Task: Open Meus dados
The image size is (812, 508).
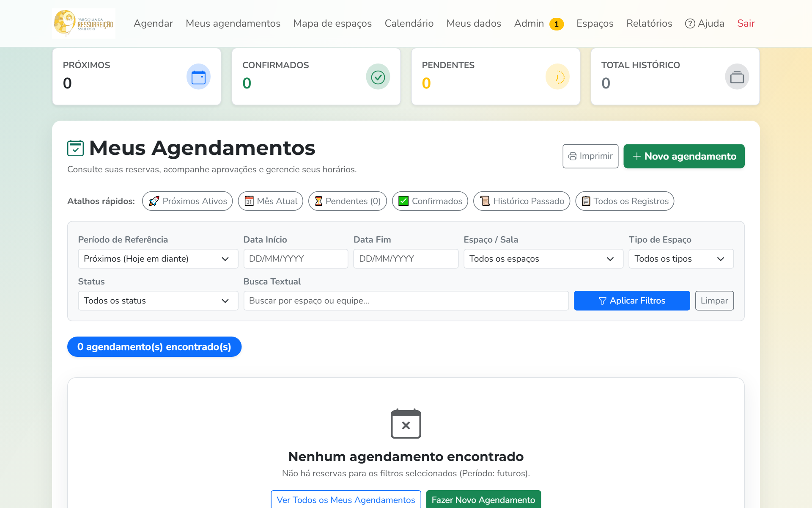Action: click(474, 23)
